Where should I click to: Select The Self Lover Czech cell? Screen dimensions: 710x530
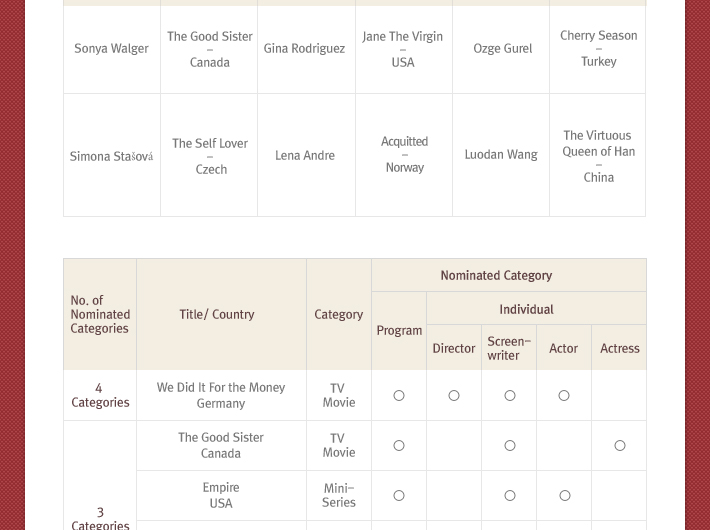209,156
